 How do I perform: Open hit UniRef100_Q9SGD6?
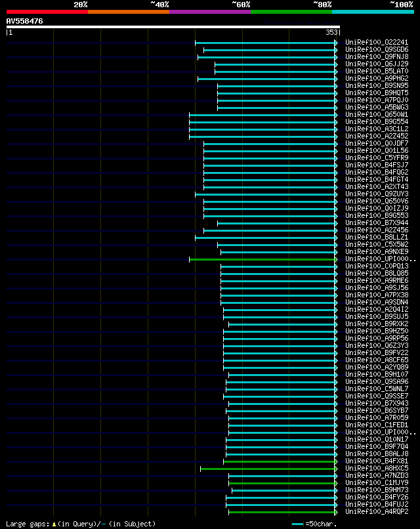(377, 50)
